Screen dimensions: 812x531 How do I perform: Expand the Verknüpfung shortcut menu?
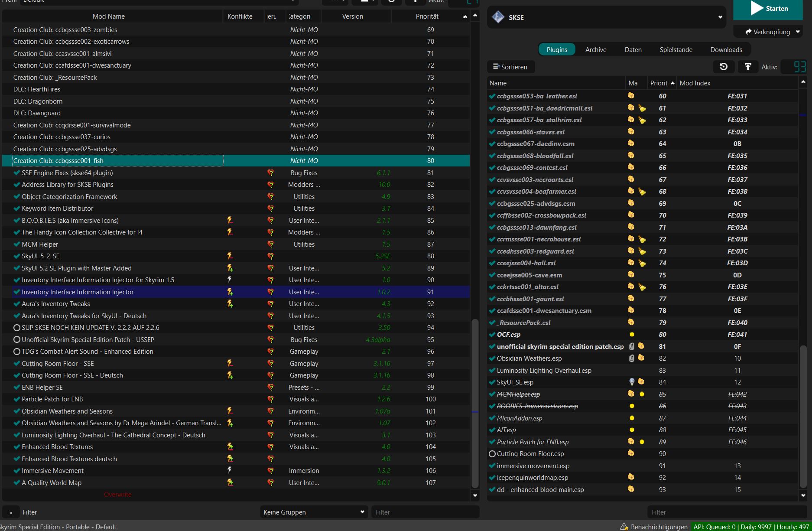798,32
